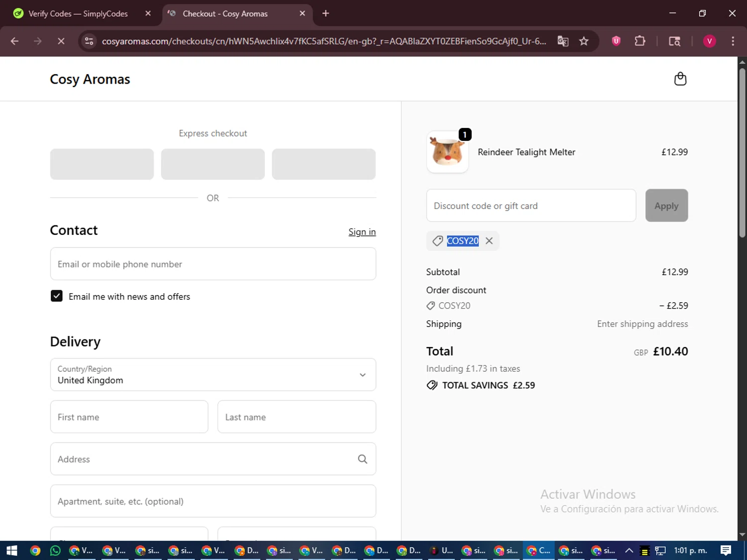The width and height of the screenshot is (747, 560).
Task: Click the Last name field
Action: pyautogui.click(x=297, y=417)
